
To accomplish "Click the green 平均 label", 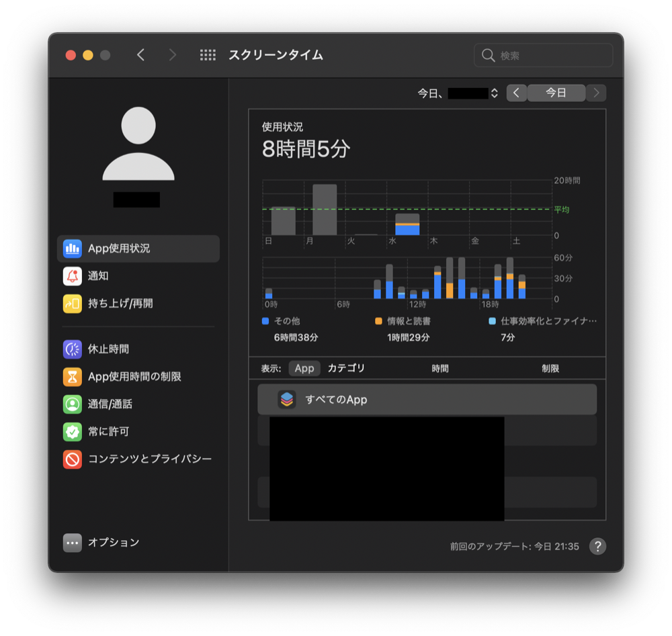I will (561, 210).
